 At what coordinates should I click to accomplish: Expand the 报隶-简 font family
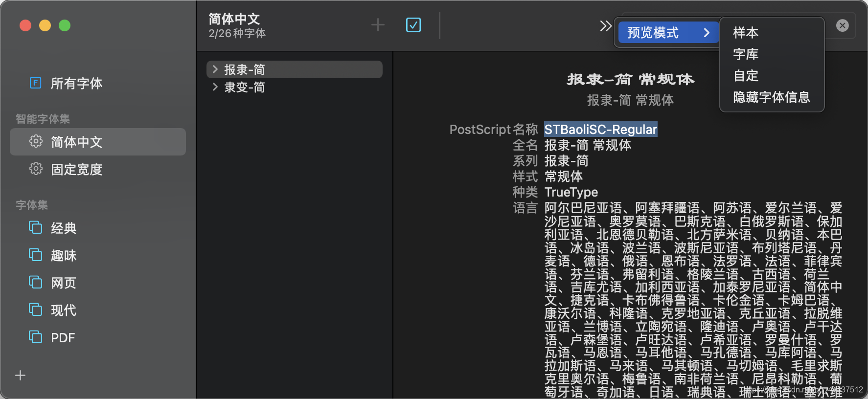click(x=215, y=69)
